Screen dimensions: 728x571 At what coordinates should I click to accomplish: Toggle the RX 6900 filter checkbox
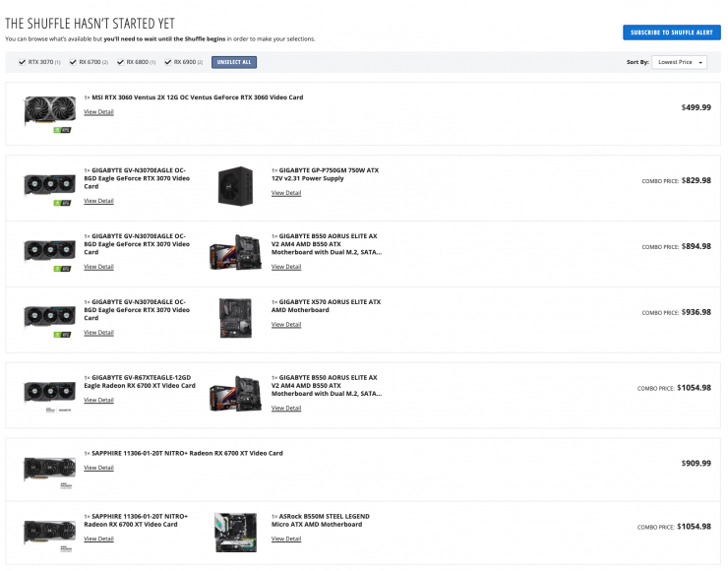pyautogui.click(x=167, y=62)
